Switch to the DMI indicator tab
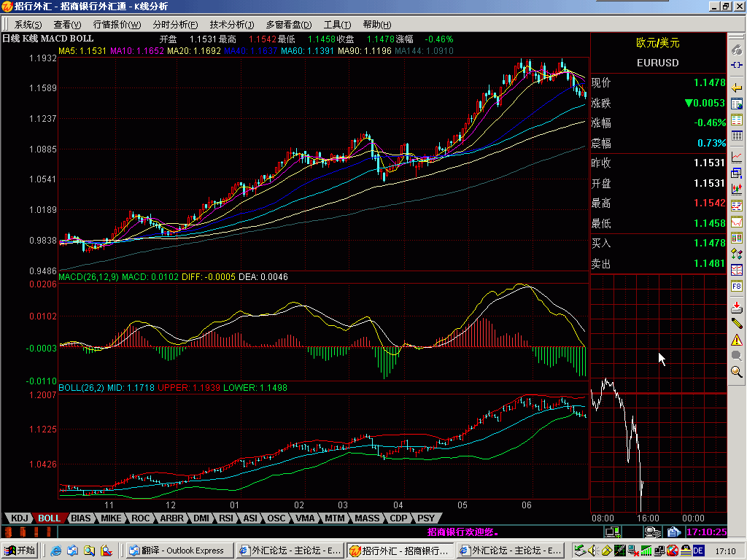 (x=201, y=518)
